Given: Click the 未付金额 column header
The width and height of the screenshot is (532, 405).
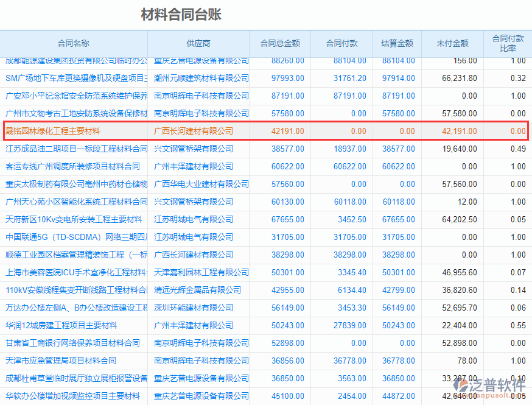Looking at the screenshot, I should click(452, 43).
